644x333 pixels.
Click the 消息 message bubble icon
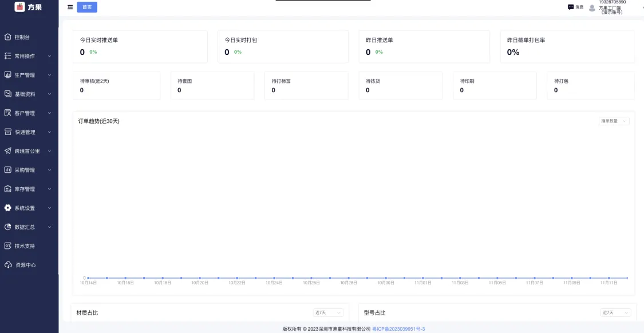point(571,7)
